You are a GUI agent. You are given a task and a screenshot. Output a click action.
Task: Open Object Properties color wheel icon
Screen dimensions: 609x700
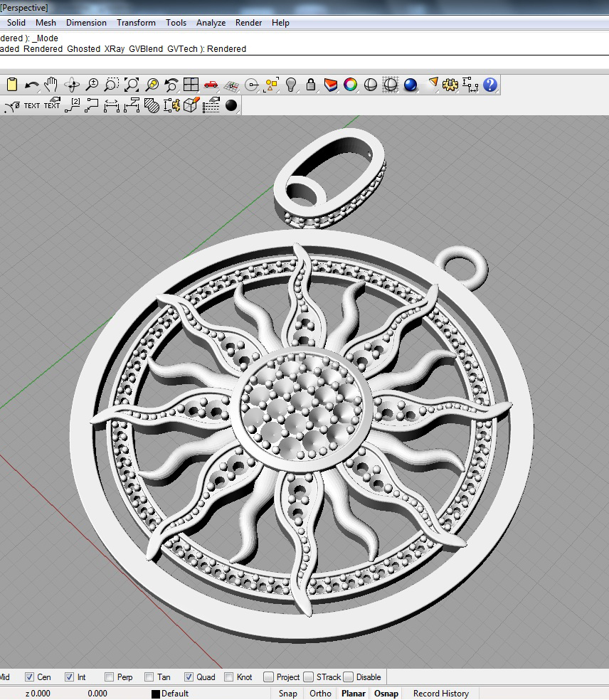tap(351, 85)
